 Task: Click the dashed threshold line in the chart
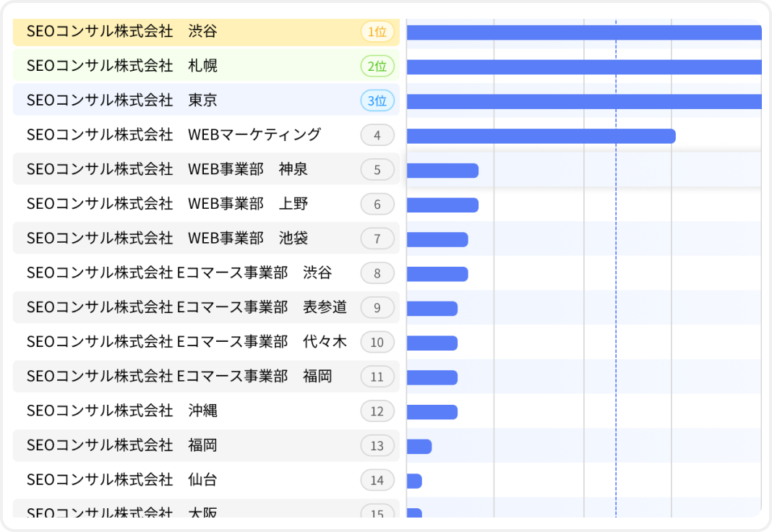(616, 289)
